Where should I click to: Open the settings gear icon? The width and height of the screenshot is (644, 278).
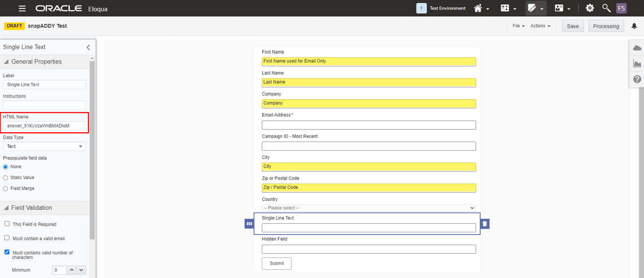tap(590, 8)
